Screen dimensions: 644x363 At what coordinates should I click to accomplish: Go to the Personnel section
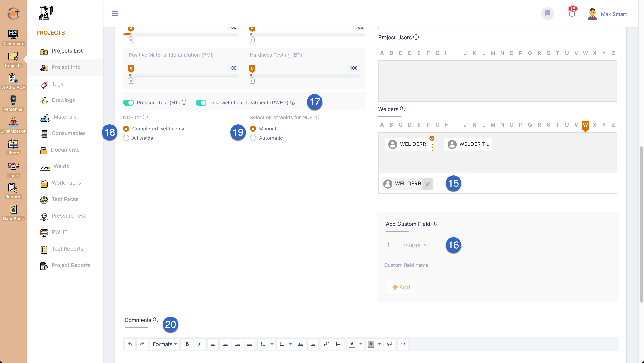click(x=13, y=103)
